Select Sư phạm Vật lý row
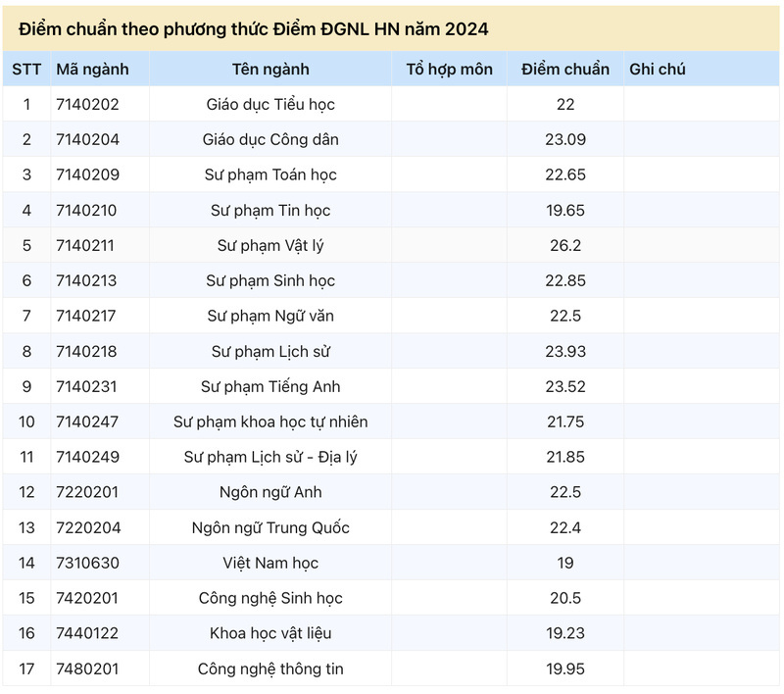The height and width of the screenshot is (694, 784). 391,245
